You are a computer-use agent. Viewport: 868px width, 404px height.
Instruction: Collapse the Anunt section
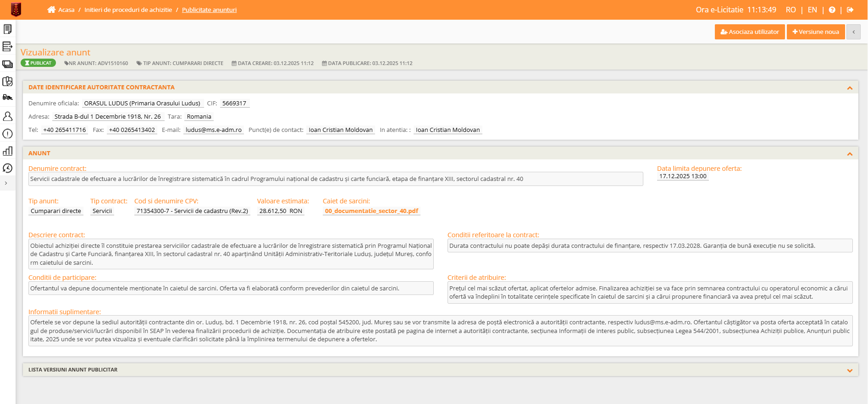tap(849, 153)
